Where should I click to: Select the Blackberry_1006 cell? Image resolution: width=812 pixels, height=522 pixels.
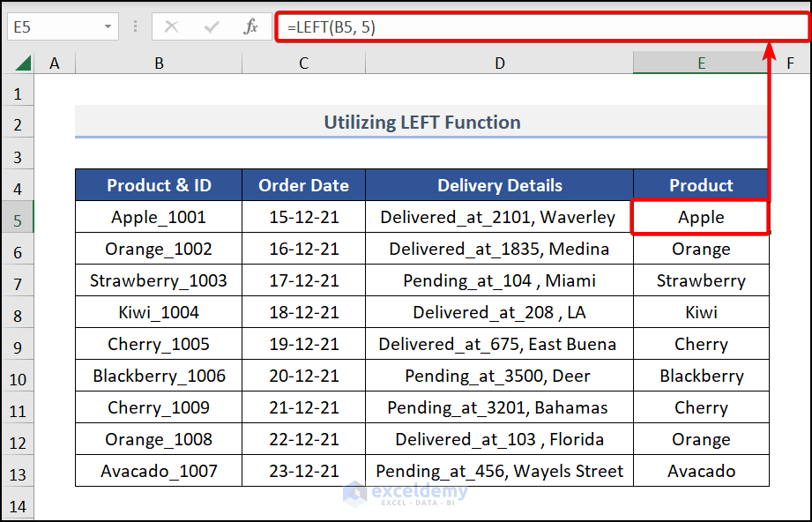coord(159,376)
